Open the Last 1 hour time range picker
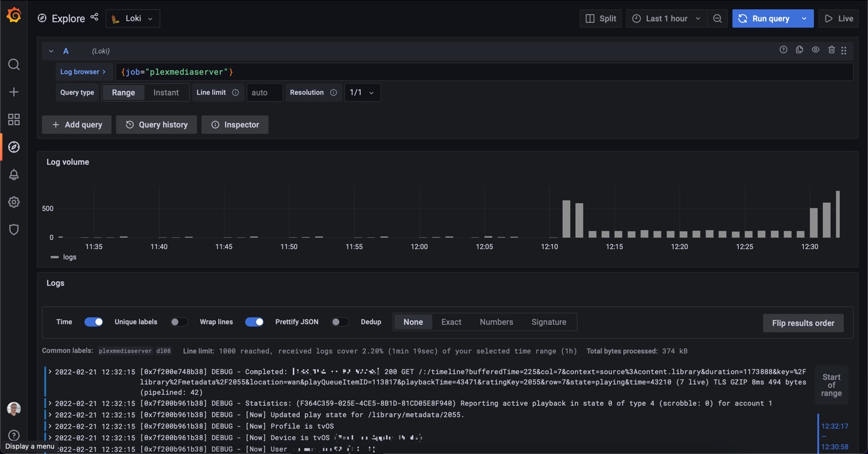This screenshot has height=454, width=868. pyautogui.click(x=666, y=18)
